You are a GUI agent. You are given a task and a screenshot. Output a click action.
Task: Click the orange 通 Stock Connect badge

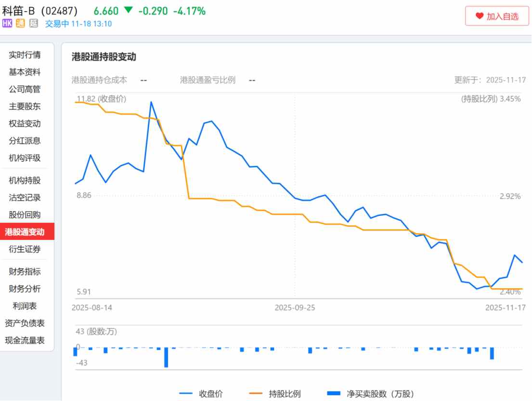coord(20,24)
